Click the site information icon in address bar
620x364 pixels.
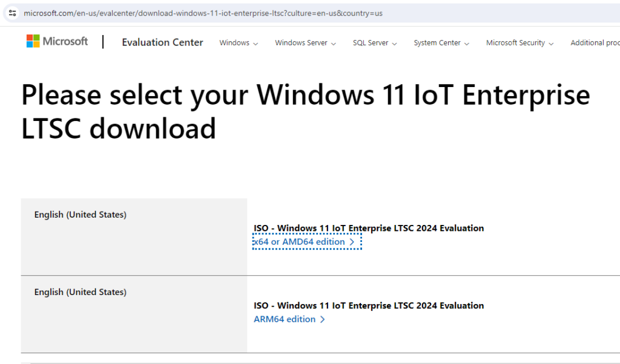point(12,13)
